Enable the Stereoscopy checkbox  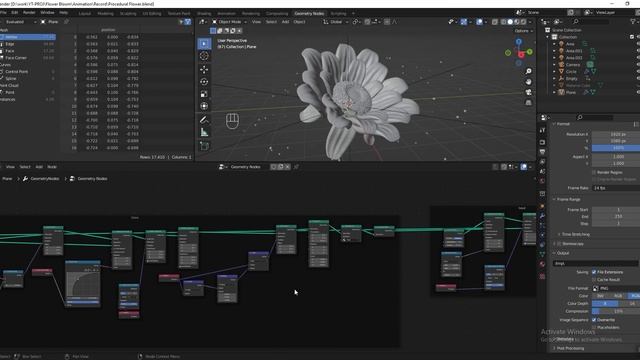(559, 244)
